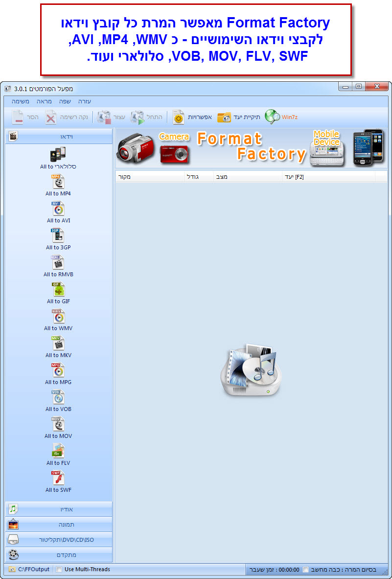The width and height of the screenshot is (392, 579).
Task: Open the All to 3GP converter
Action: pyautogui.click(x=58, y=235)
